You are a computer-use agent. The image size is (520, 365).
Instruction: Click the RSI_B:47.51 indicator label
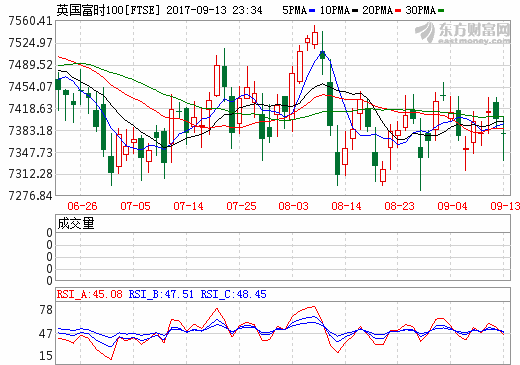[161, 294]
